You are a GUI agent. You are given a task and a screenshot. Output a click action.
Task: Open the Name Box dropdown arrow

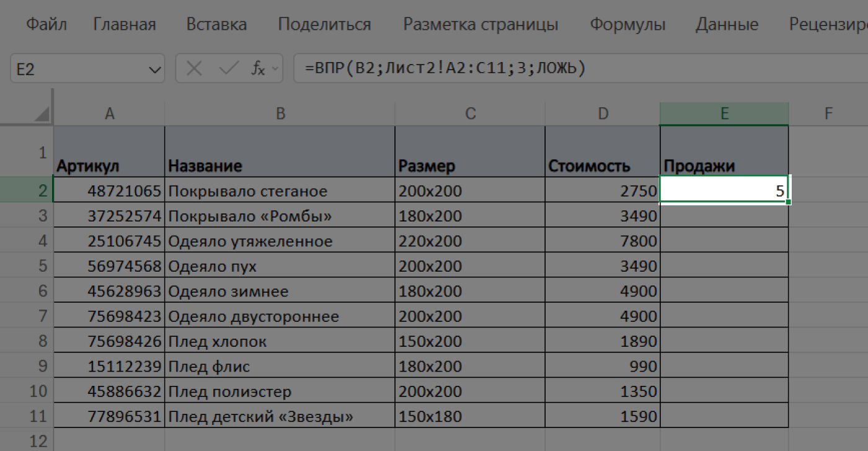click(x=155, y=68)
